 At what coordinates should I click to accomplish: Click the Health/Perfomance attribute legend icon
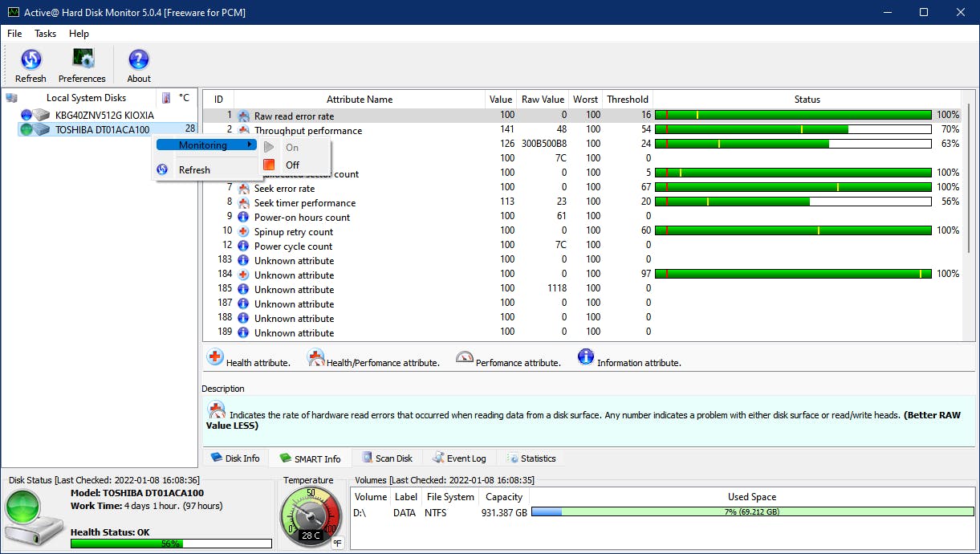[315, 358]
